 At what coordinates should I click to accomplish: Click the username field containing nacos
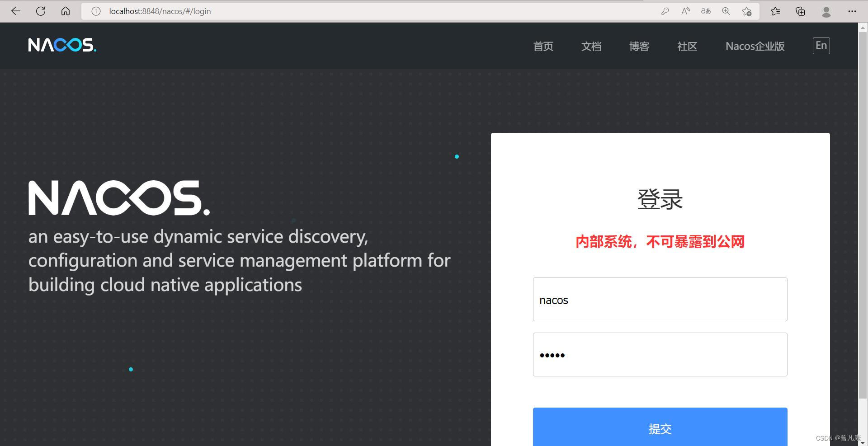660,300
